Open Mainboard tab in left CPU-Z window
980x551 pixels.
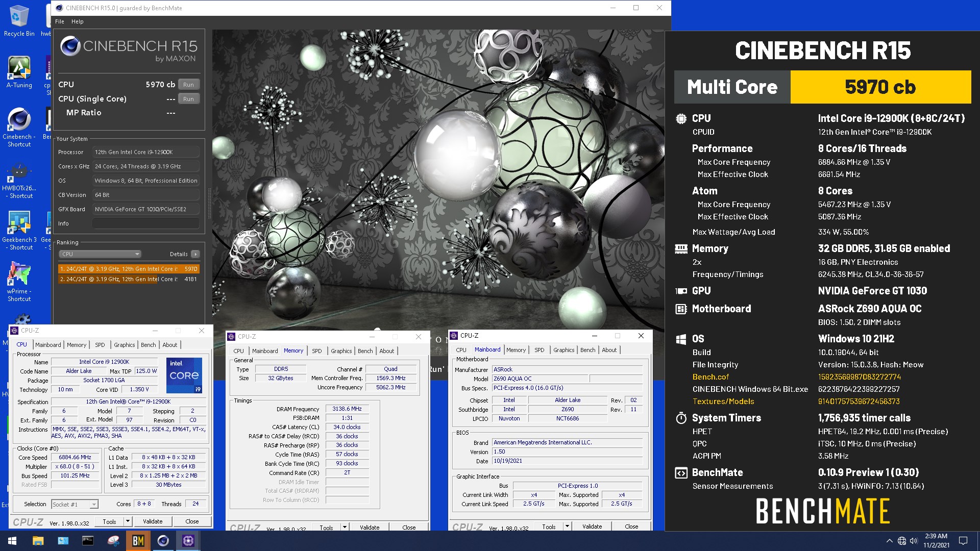click(x=48, y=345)
